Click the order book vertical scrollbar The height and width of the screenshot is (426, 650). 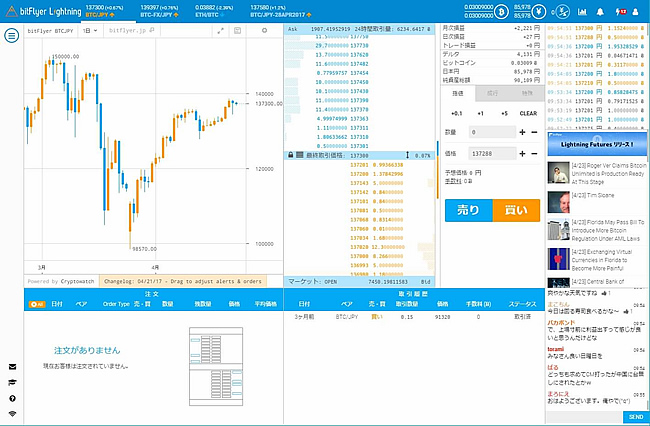click(437, 170)
